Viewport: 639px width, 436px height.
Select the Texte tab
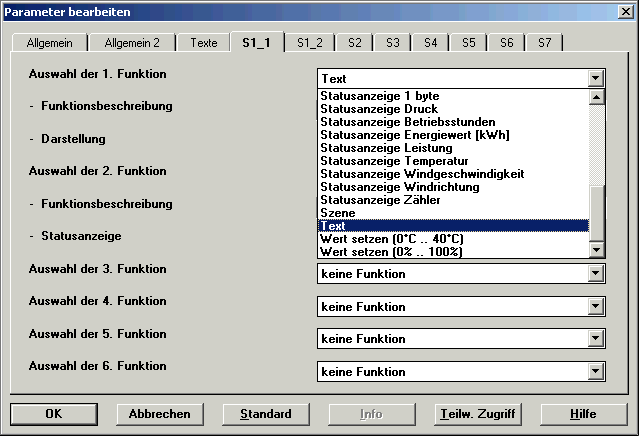[x=203, y=43]
